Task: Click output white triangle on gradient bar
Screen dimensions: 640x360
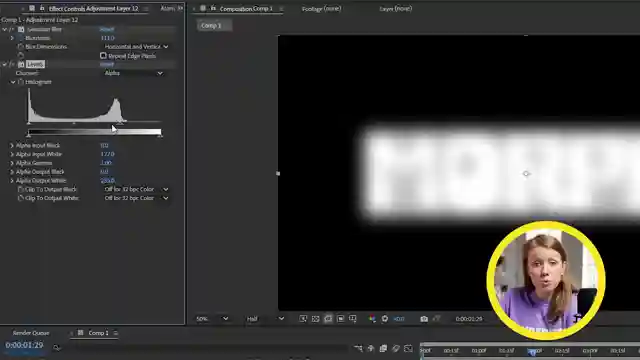Action: click(160, 136)
